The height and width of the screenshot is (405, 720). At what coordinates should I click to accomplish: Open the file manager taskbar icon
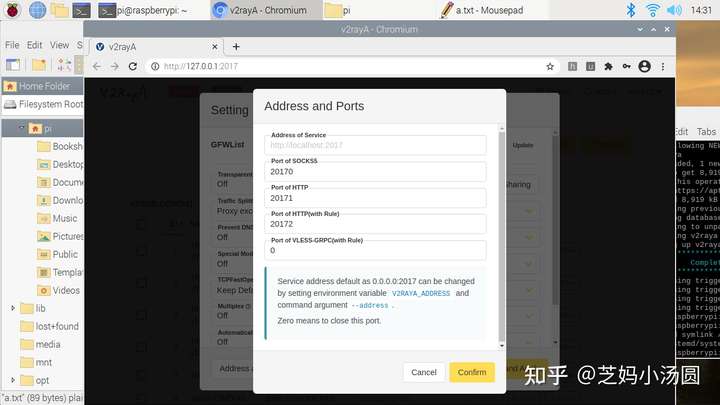click(x=60, y=10)
